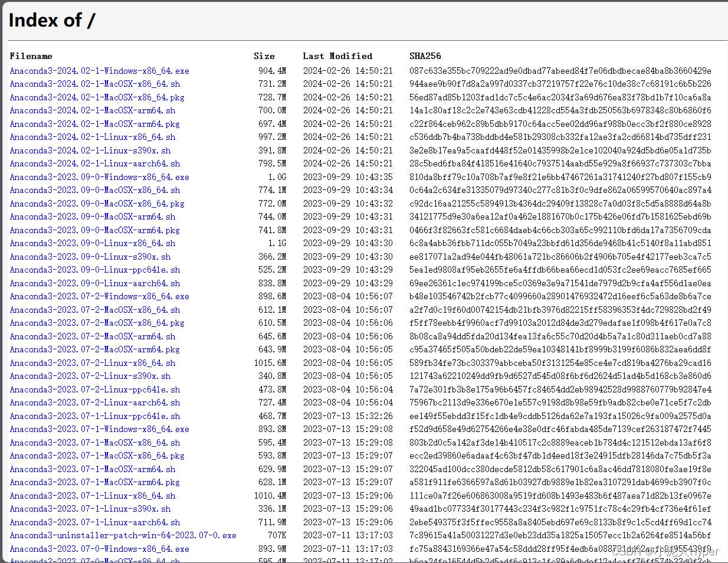Open Anaconda3-2023.07-1-Linux-aarch64.sh link
Image resolution: width=728 pixels, height=563 pixels.
pyautogui.click(x=94, y=522)
